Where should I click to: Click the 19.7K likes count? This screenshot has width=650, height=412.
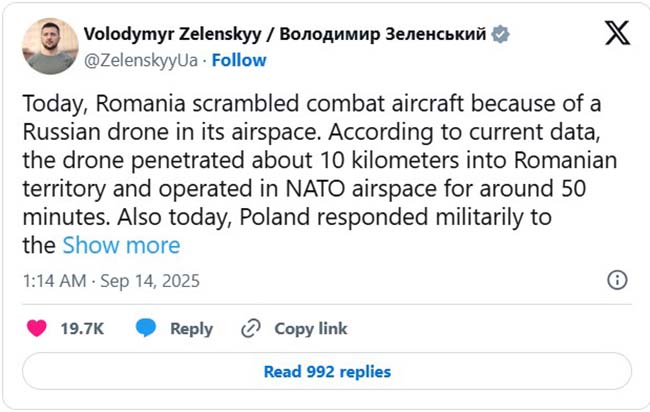click(x=83, y=328)
